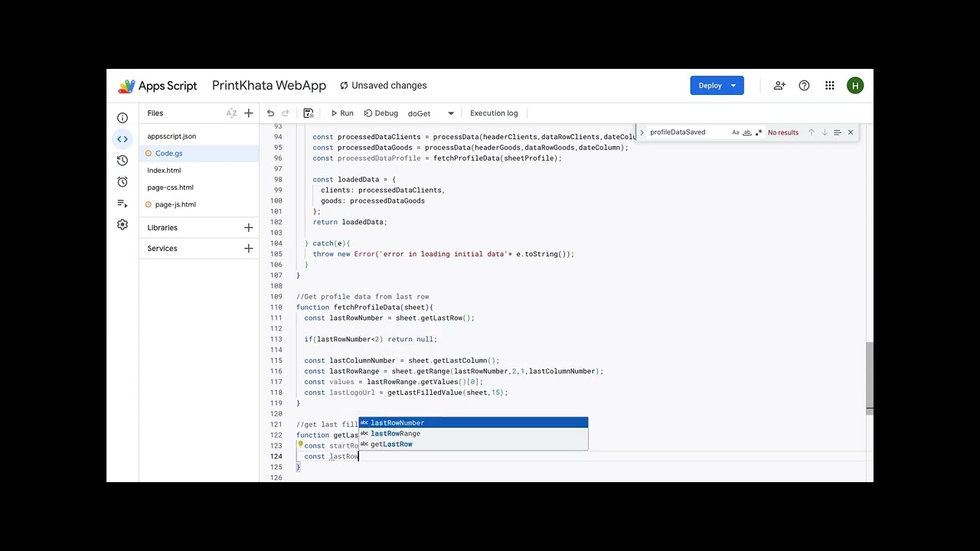The image size is (980, 551).
Task: Save project to Drive icon
Action: [x=309, y=113]
